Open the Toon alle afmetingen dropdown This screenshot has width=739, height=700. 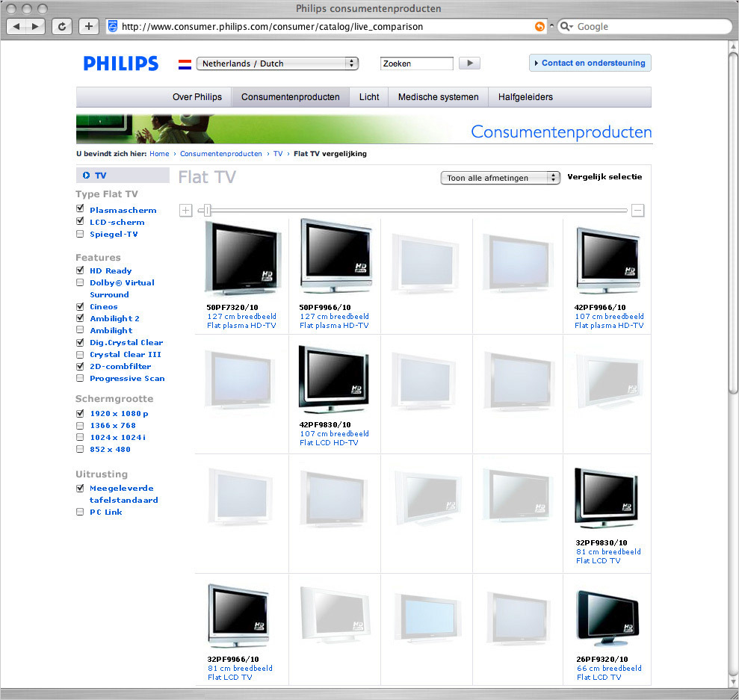tap(500, 178)
